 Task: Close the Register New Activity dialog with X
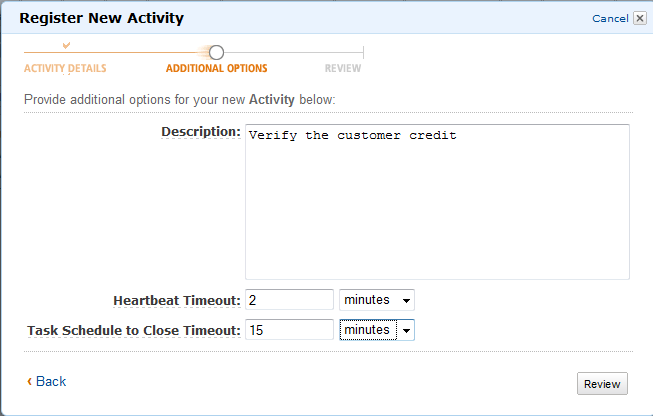(640, 18)
